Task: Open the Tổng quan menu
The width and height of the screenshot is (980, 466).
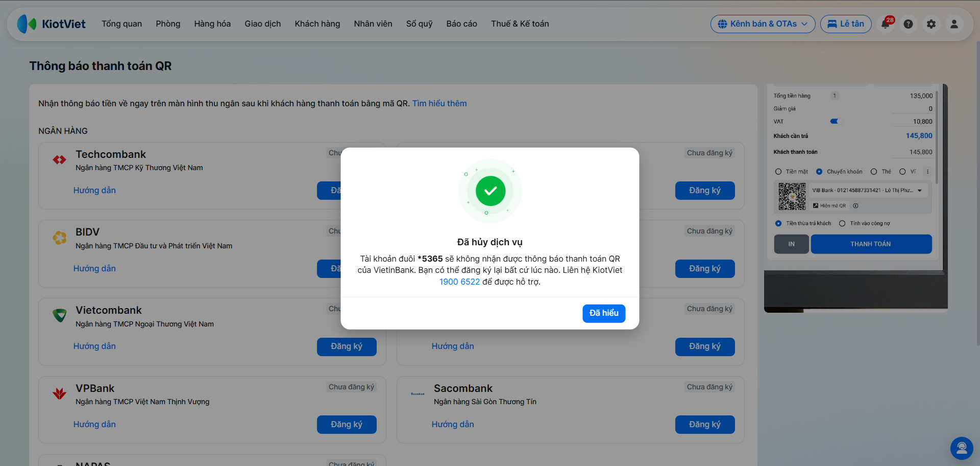Action: [121, 24]
